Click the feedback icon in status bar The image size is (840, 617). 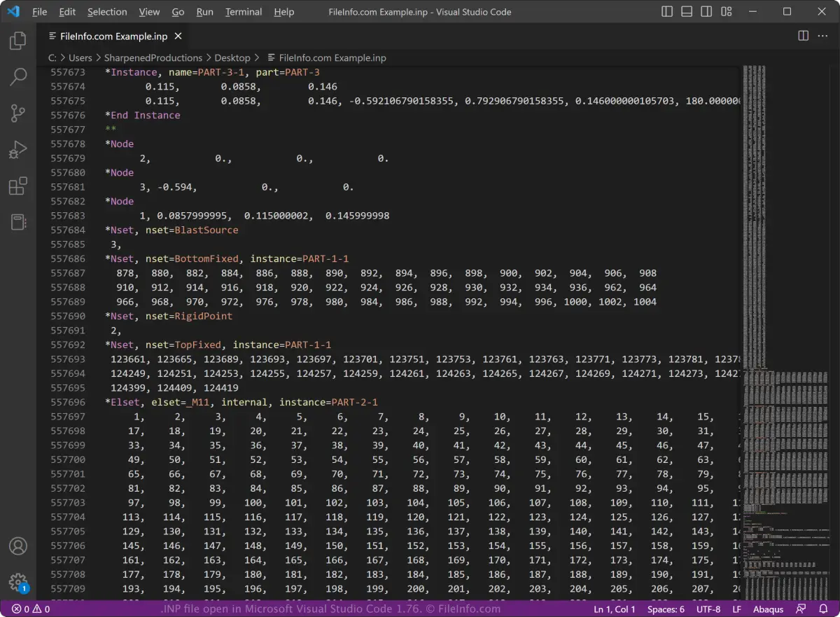(x=801, y=609)
